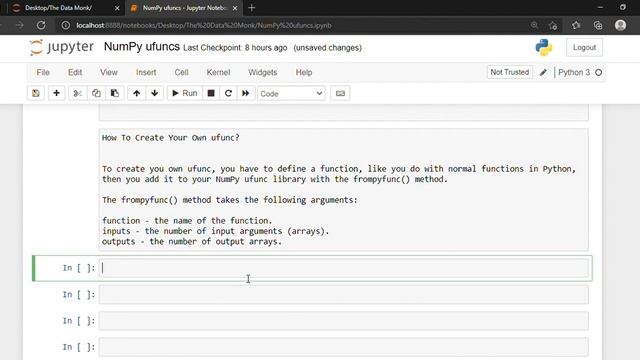Cut selected cells with scissors icon
The width and height of the screenshot is (640, 360).
[x=78, y=93]
